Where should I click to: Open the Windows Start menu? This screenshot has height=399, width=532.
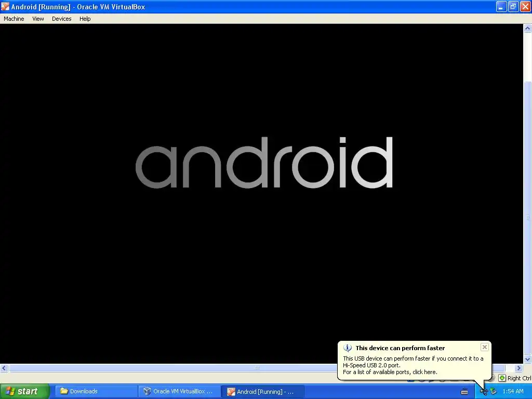[24, 392]
